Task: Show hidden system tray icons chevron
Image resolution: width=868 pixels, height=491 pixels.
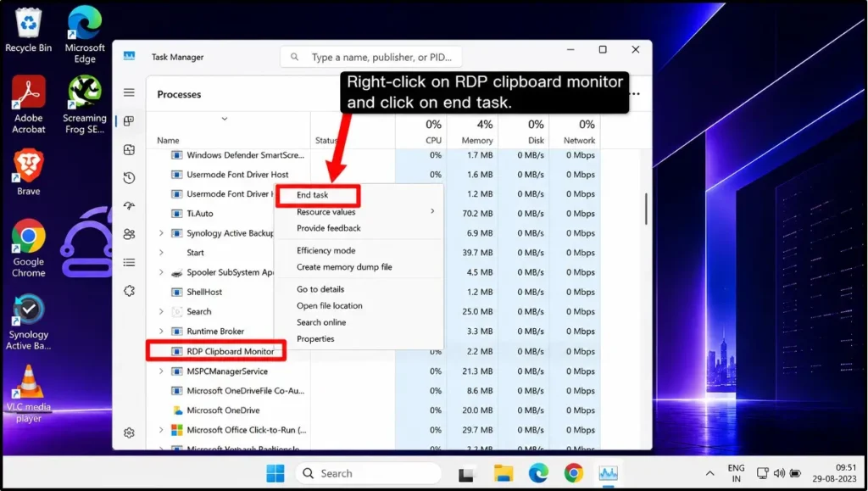Action: pos(709,473)
